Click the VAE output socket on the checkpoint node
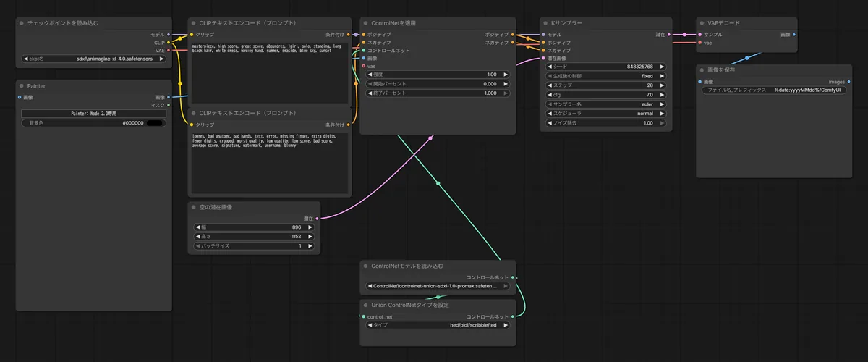 coord(169,51)
